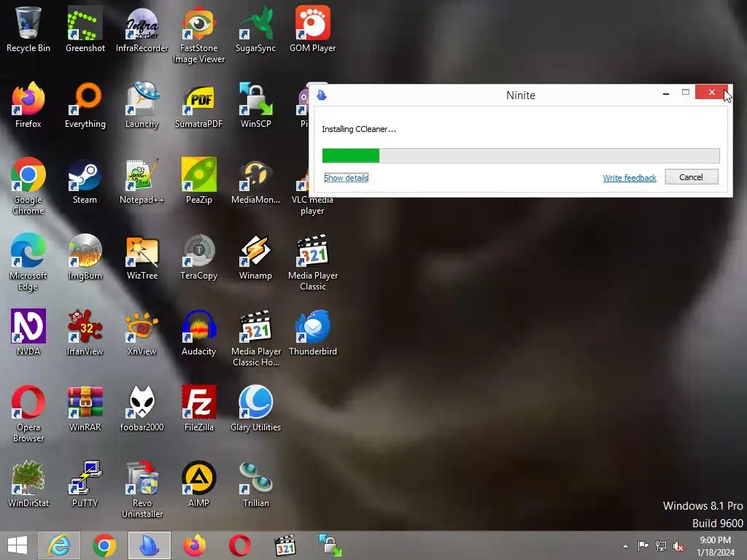Select the XnView desktop shortcut

(x=142, y=332)
